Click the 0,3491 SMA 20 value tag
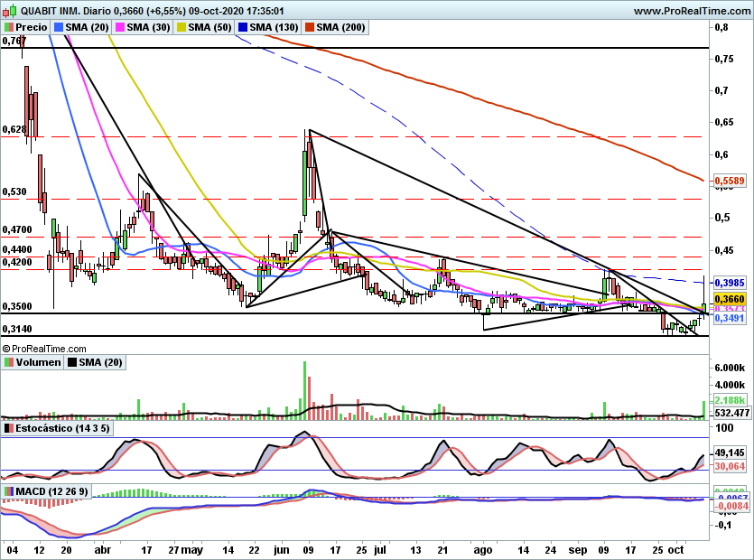754x560 pixels. pos(730,318)
